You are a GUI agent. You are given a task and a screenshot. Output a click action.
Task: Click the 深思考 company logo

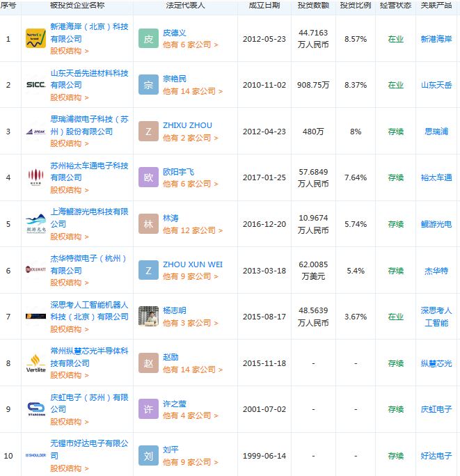[x=35, y=316]
